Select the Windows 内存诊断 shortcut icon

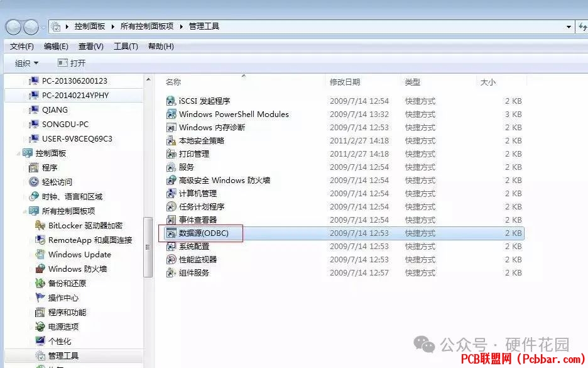171,127
